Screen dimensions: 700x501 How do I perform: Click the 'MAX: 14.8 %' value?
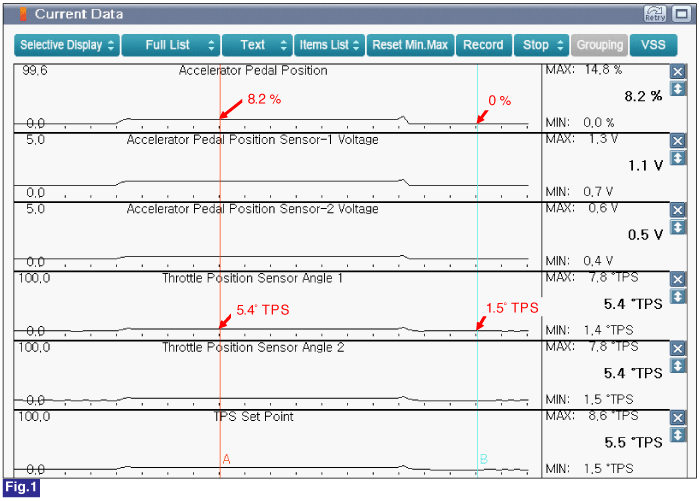tap(584, 70)
